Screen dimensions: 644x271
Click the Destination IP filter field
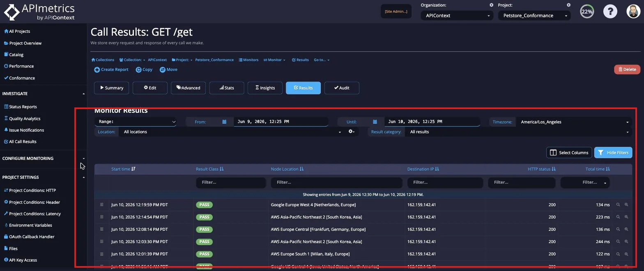tap(445, 182)
